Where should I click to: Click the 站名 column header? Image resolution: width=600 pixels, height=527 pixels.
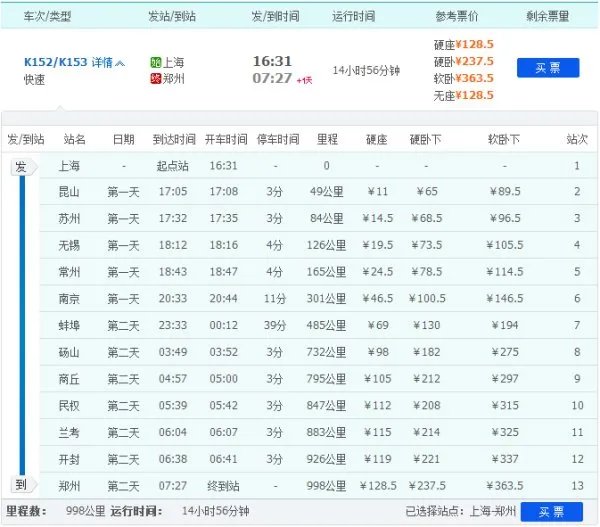click(75, 139)
